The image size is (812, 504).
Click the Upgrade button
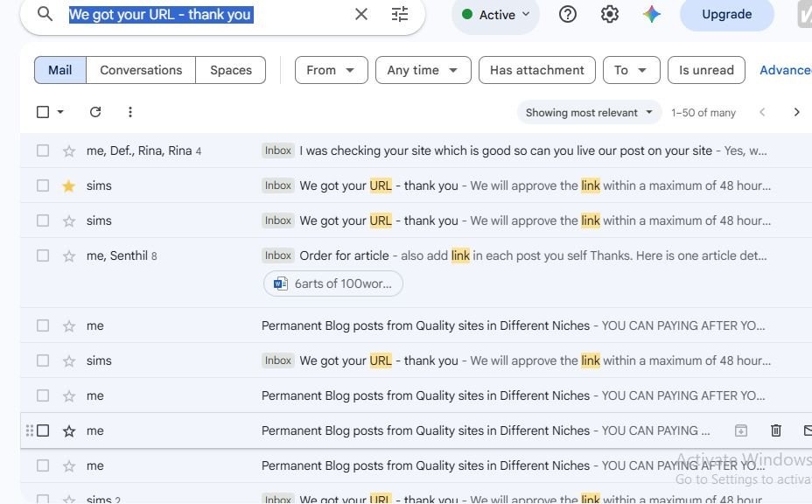tap(726, 15)
